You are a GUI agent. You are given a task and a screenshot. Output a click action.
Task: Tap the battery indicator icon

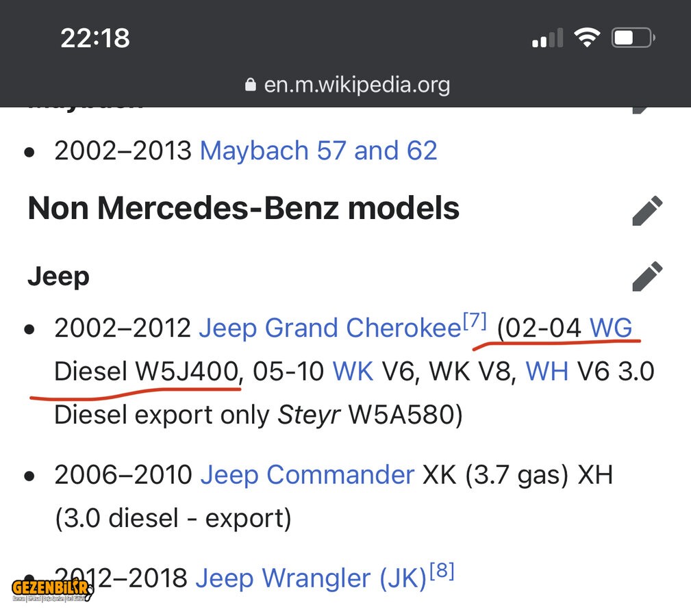(x=633, y=38)
